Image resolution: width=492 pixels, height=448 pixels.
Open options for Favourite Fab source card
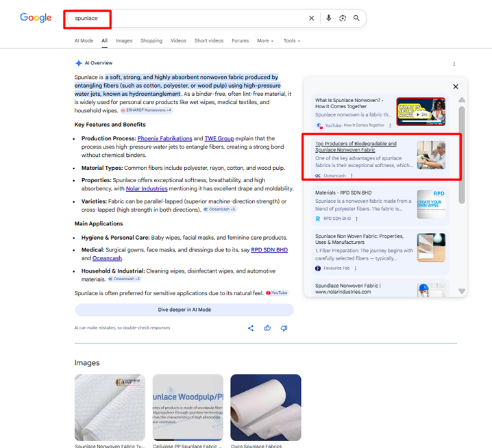(356, 269)
